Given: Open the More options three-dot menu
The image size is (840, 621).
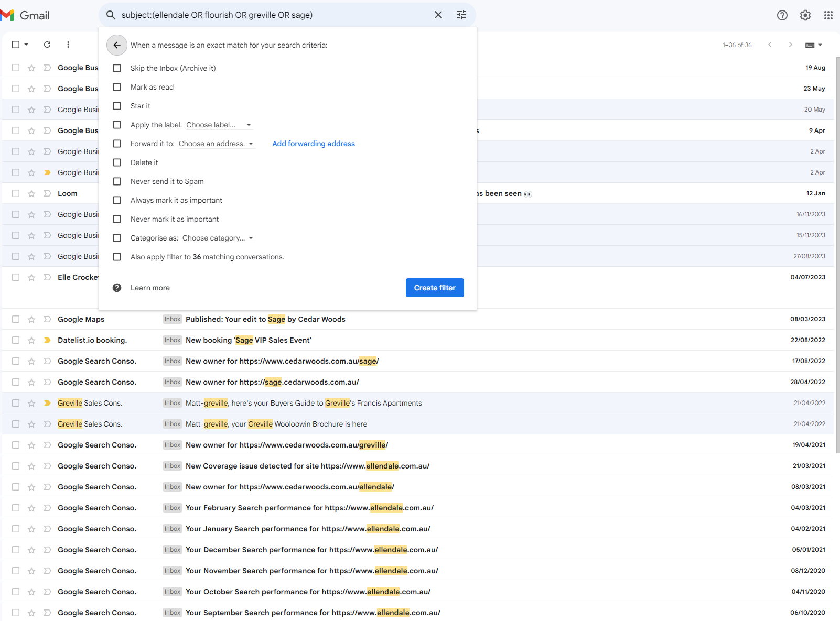Looking at the screenshot, I should (x=68, y=45).
